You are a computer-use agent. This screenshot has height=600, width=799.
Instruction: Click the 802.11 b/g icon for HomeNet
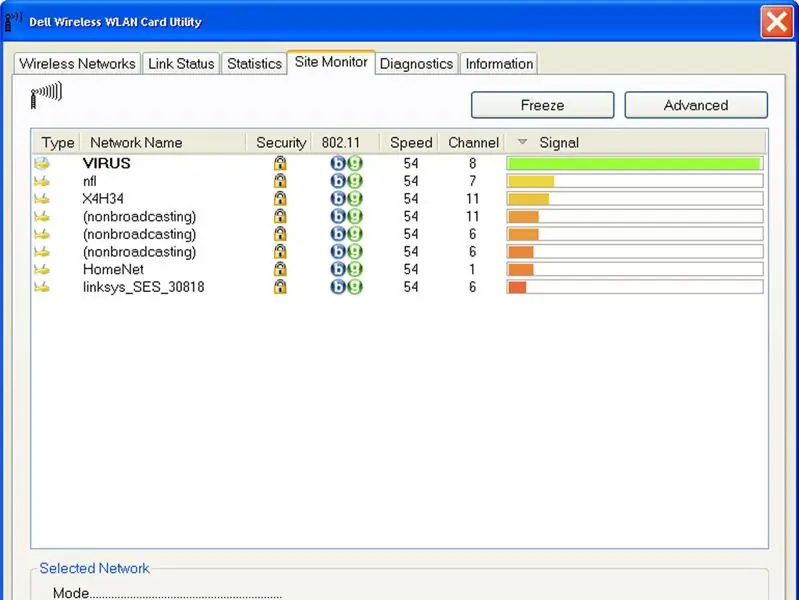tap(347, 269)
